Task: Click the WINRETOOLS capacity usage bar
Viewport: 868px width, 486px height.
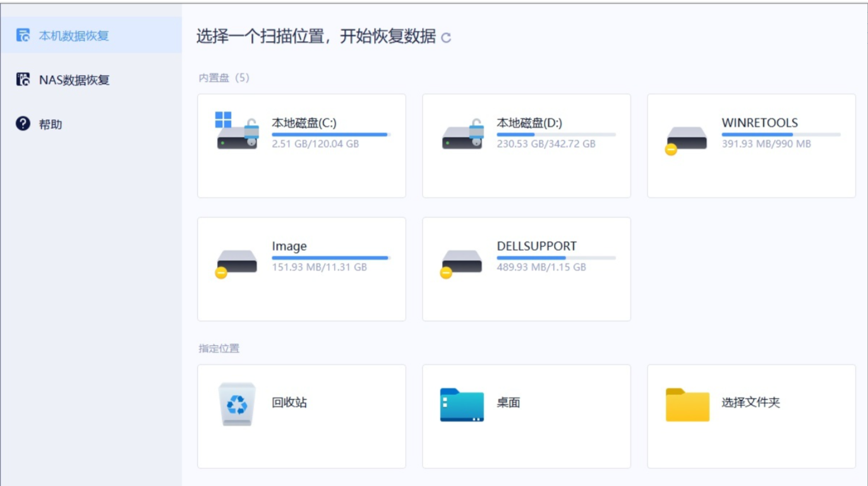Action: pos(781,135)
